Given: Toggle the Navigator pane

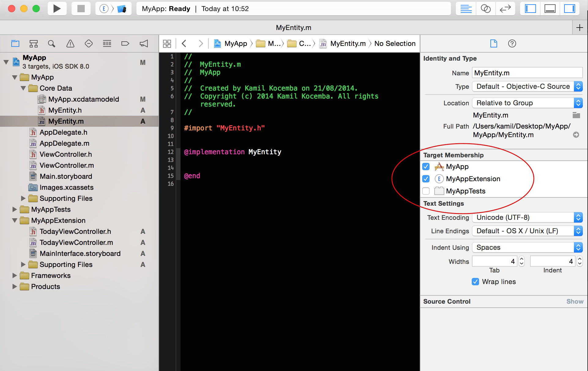Looking at the screenshot, I should tap(530, 9).
